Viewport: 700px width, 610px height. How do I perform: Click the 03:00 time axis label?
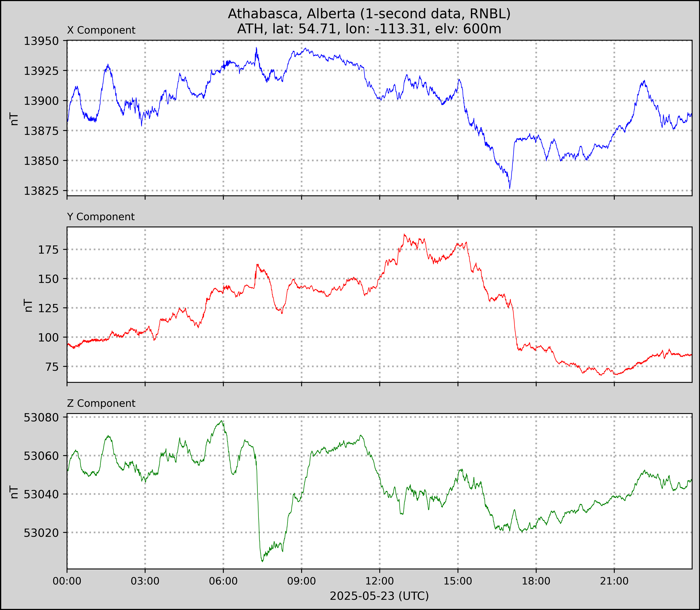pyautogui.click(x=145, y=581)
